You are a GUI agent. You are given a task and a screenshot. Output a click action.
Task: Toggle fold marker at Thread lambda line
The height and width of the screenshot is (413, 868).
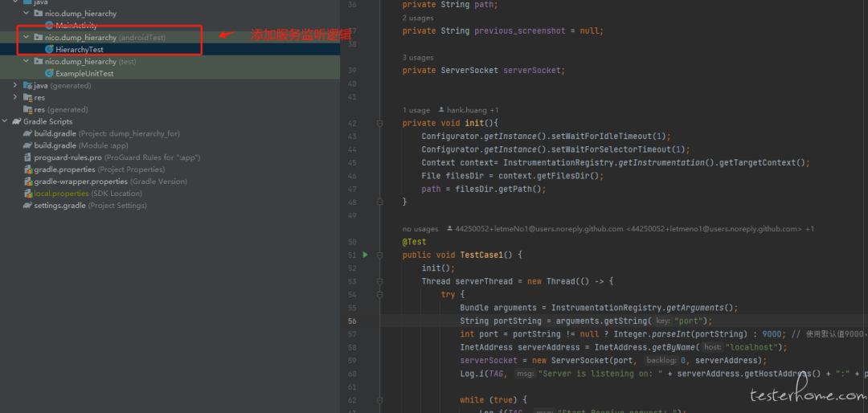379,281
